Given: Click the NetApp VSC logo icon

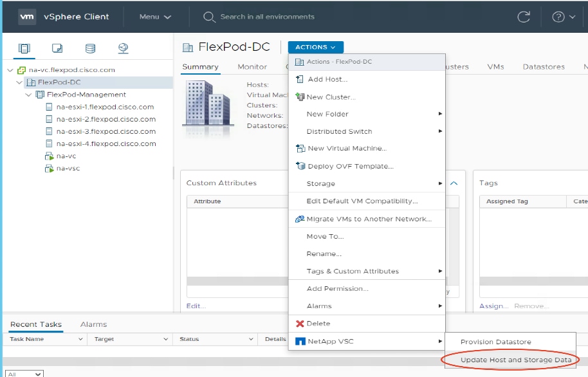Looking at the screenshot, I should (300, 342).
